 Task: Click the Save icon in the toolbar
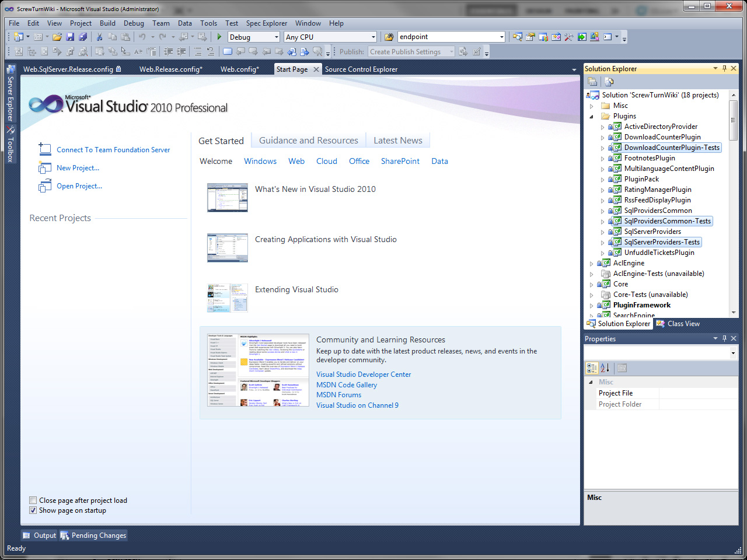[70, 37]
